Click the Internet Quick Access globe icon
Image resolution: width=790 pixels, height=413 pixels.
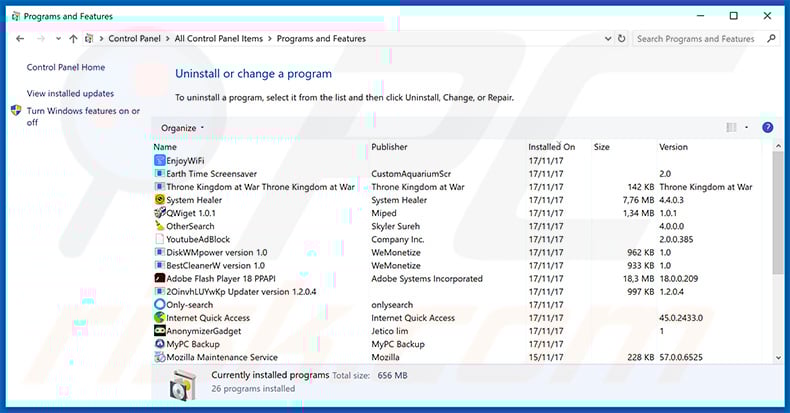160,318
